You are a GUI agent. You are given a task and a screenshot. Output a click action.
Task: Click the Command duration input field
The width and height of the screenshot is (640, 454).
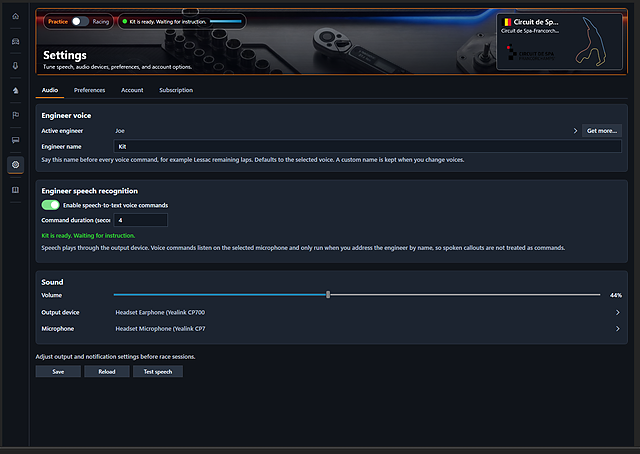(140, 220)
